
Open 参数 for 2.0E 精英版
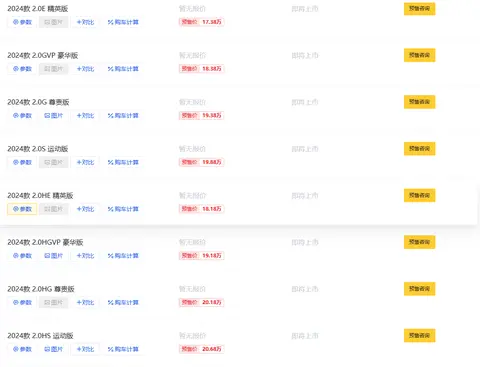point(22,22)
